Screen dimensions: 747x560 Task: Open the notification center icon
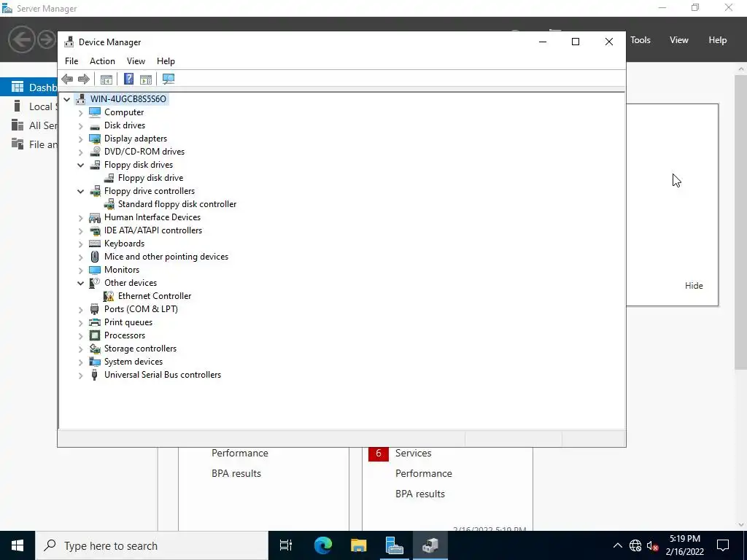pos(723,545)
